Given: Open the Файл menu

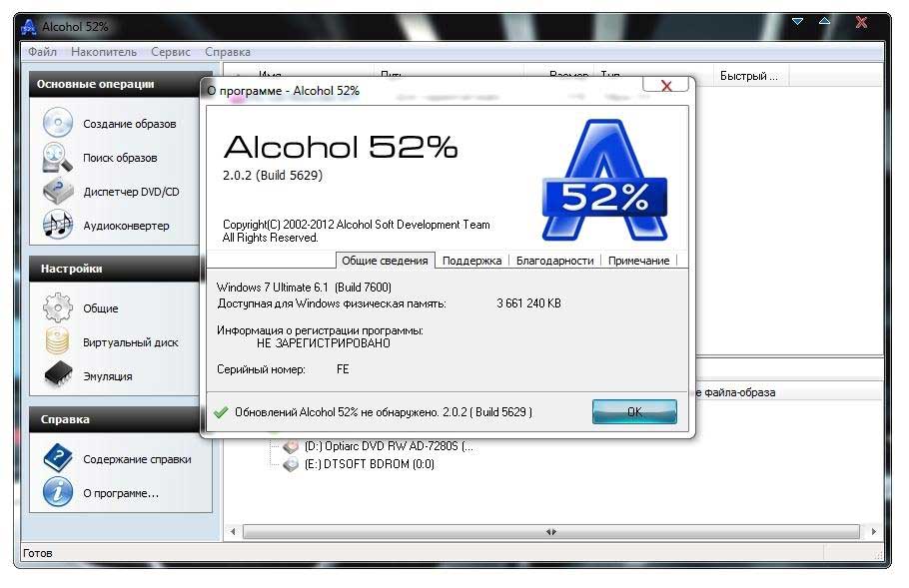Looking at the screenshot, I should click(42, 52).
